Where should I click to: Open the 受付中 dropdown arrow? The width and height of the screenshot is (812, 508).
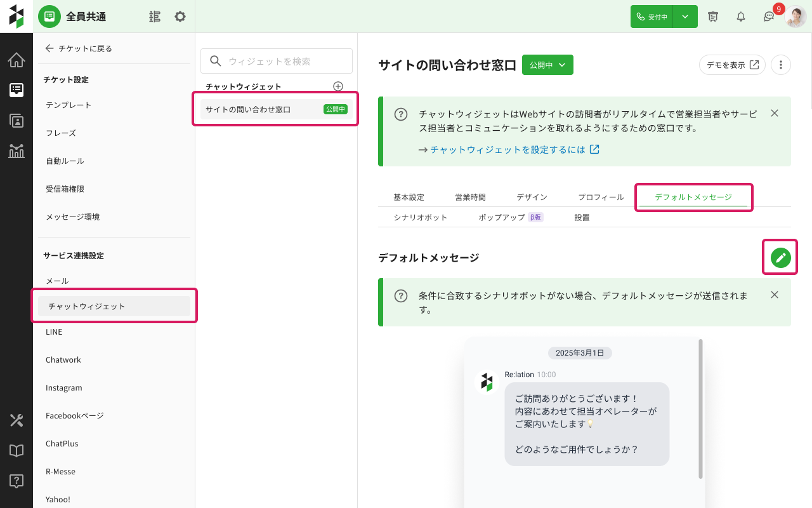coord(685,17)
